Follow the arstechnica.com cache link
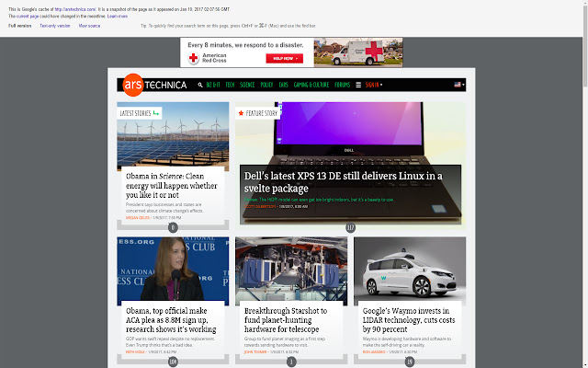The height and width of the screenshot is (368, 588). (75, 9)
